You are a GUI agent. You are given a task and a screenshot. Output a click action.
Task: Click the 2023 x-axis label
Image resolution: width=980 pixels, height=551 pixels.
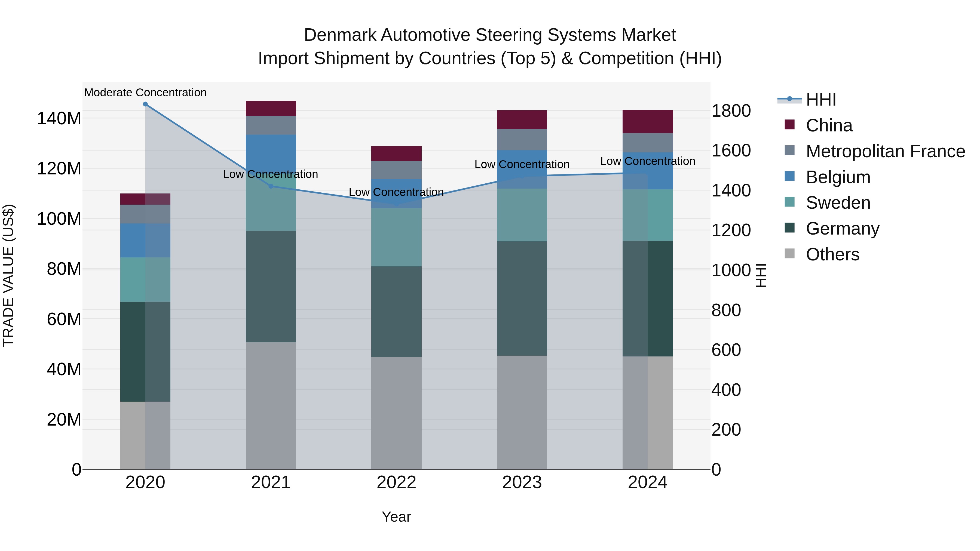point(522,482)
